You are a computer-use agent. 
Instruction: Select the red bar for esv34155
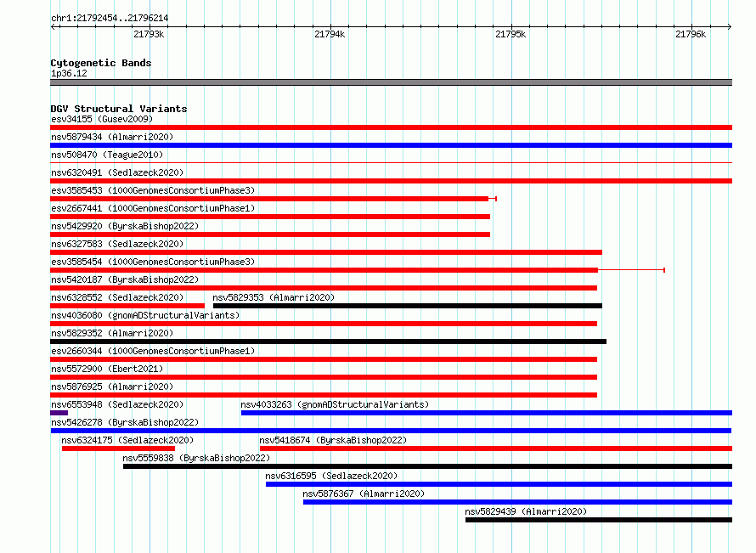(x=391, y=127)
